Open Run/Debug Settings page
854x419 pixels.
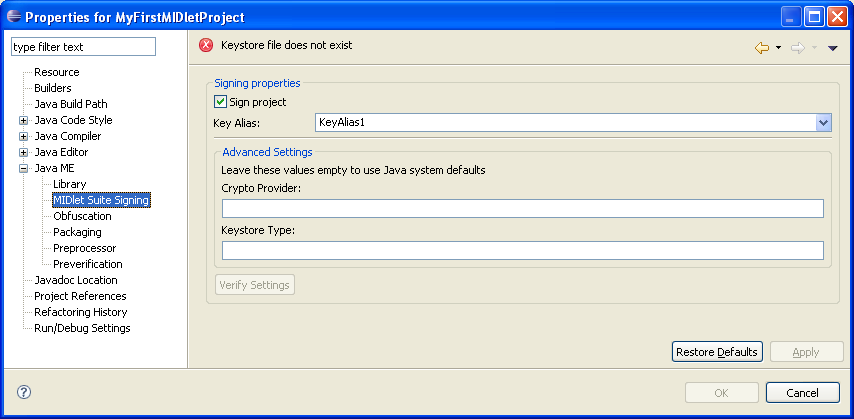[x=82, y=328]
